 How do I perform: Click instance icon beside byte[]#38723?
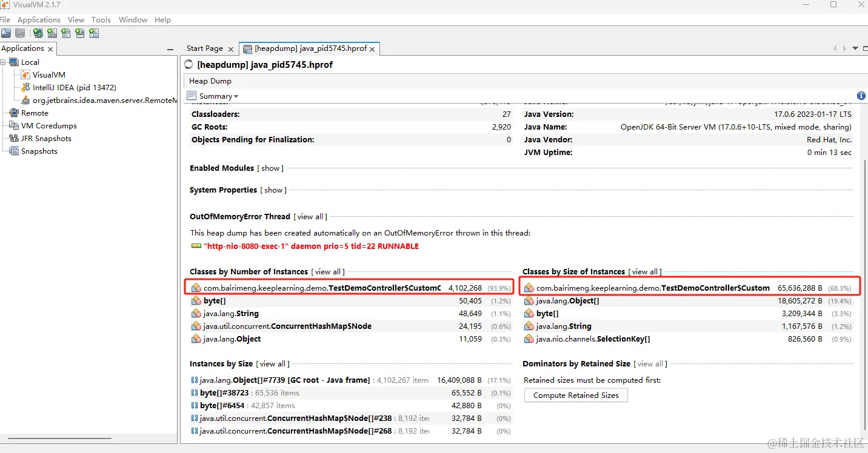195,392
